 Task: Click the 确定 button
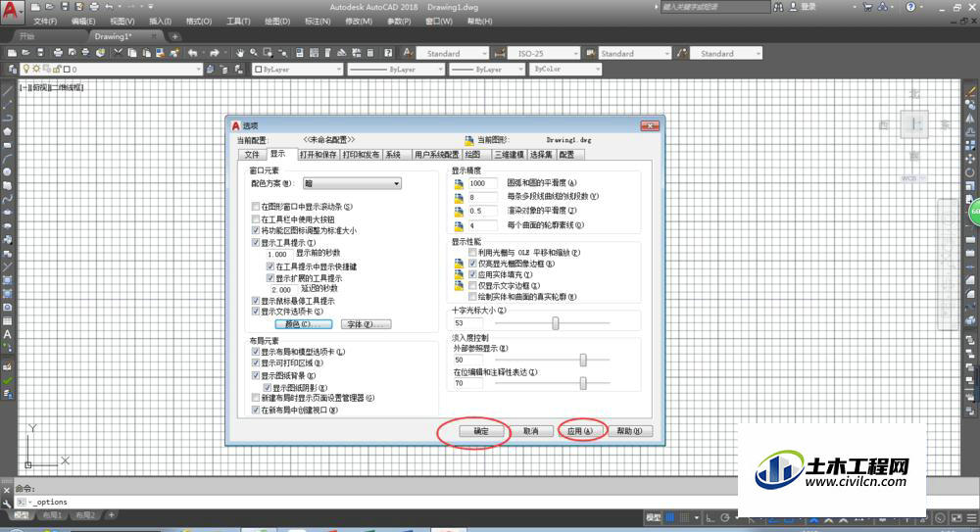[x=481, y=431]
